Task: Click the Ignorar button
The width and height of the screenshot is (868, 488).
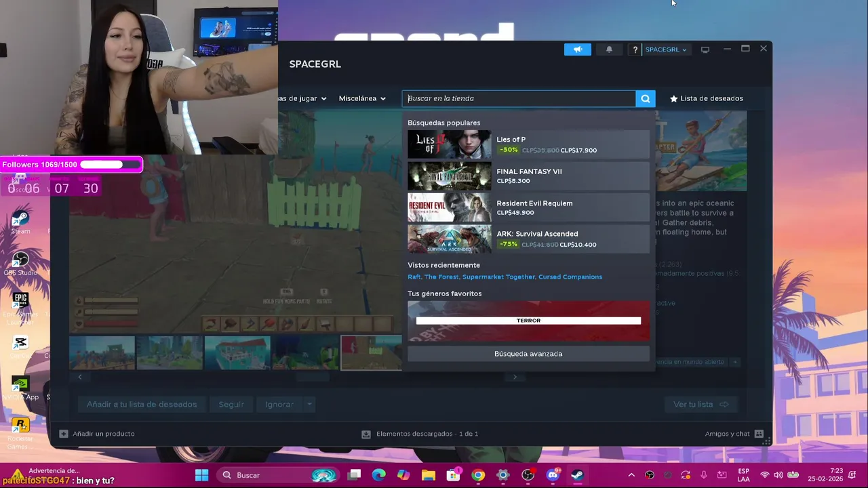Action: click(279, 405)
